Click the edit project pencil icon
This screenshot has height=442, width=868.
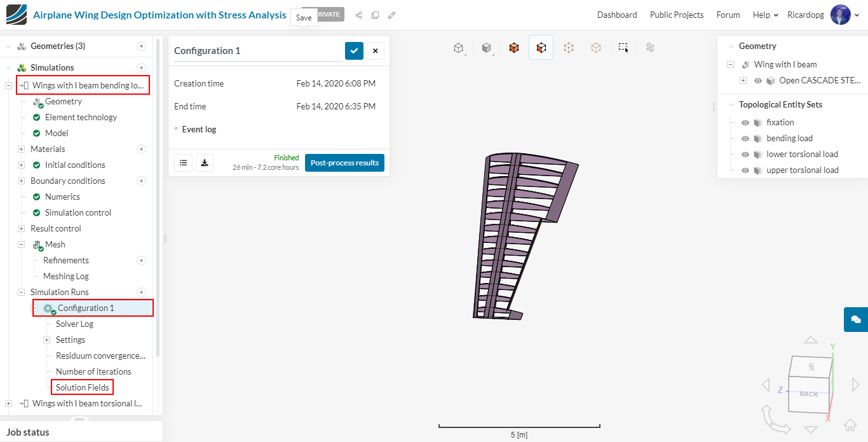(x=391, y=15)
